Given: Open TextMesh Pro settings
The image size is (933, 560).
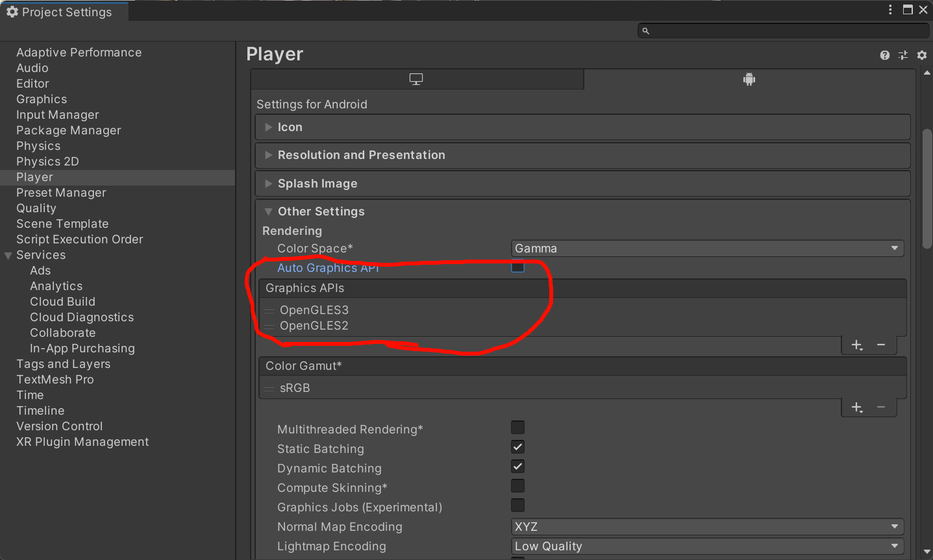Looking at the screenshot, I should [55, 380].
